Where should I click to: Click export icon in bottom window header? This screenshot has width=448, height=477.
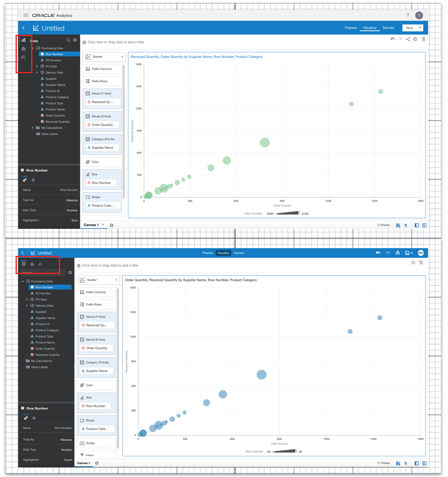398,253
